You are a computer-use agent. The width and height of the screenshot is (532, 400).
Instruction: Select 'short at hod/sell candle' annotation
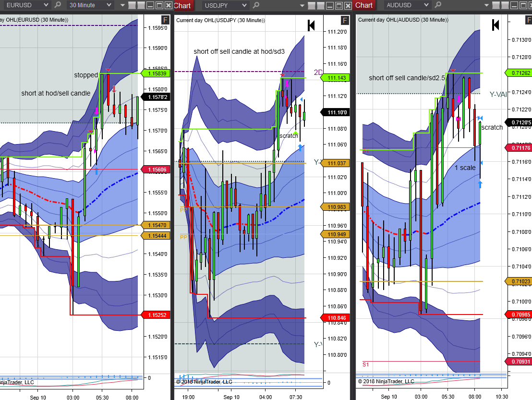coord(56,93)
